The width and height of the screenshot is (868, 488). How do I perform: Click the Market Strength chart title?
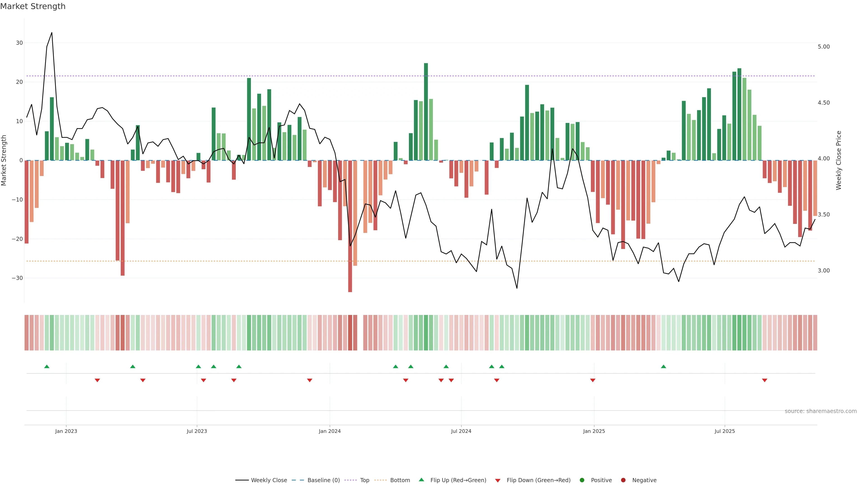pos(33,6)
